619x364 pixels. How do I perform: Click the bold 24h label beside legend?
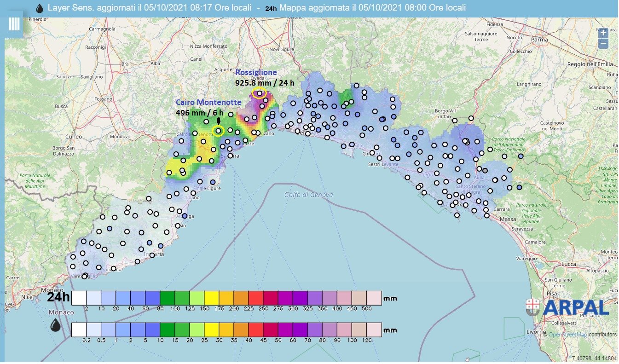(58, 298)
